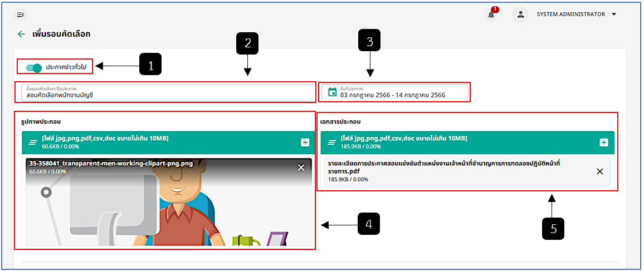Click list icon in image upload header
This screenshot has height=271, width=644.
click(33, 142)
